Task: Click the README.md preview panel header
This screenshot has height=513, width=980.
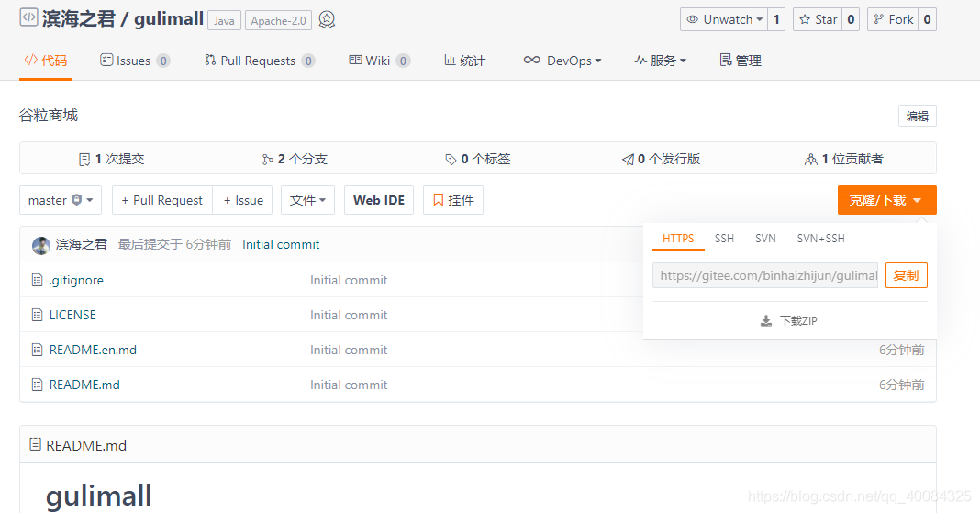Action: tap(477, 445)
